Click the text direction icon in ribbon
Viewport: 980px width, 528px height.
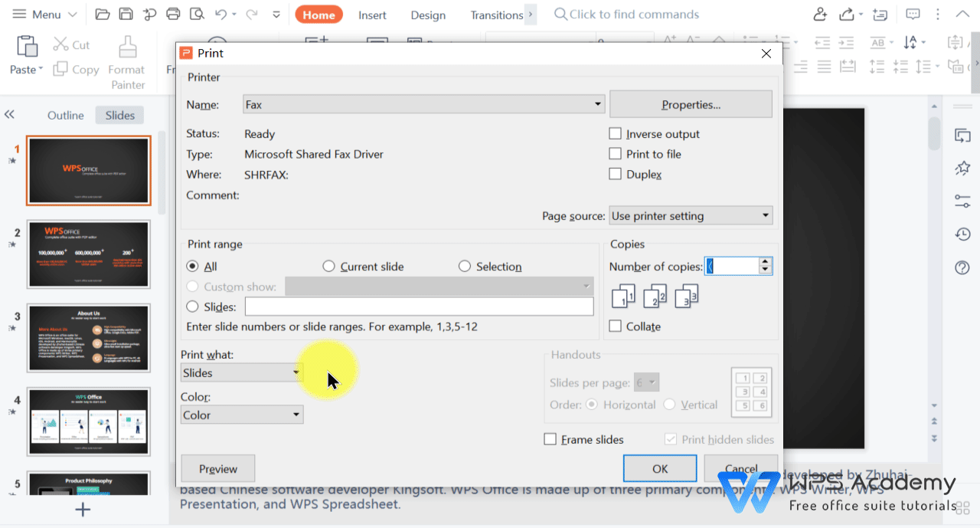pyautogui.click(x=878, y=42)
